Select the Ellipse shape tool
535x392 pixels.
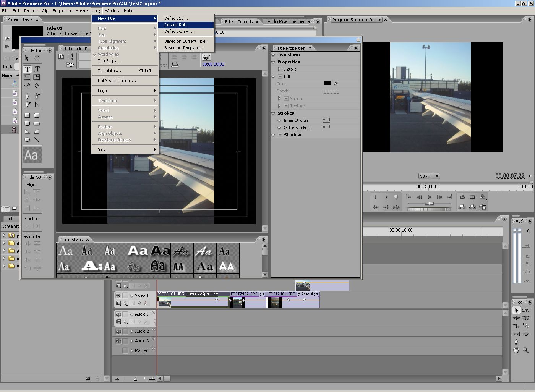tap(27, 139)
